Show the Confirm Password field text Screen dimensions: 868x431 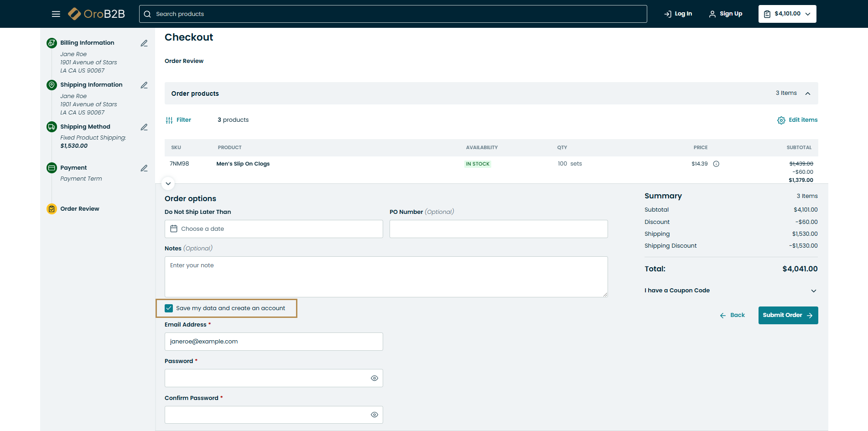coord(374,415)
